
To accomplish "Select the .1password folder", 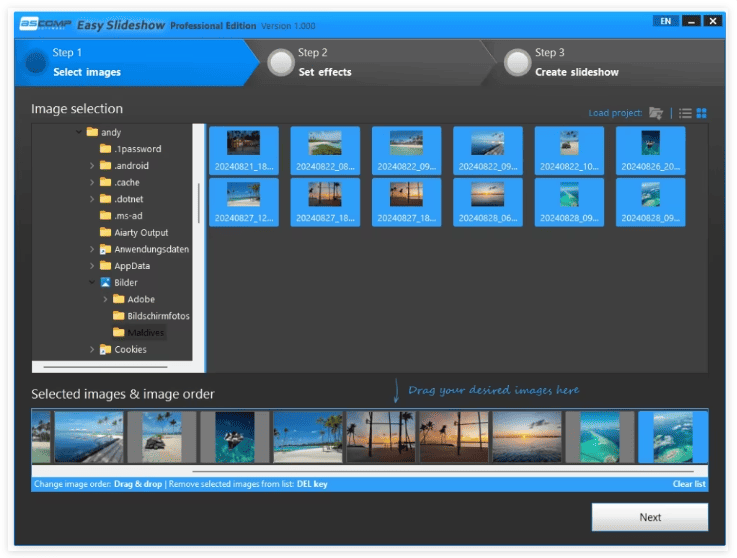I will [131, 149].
